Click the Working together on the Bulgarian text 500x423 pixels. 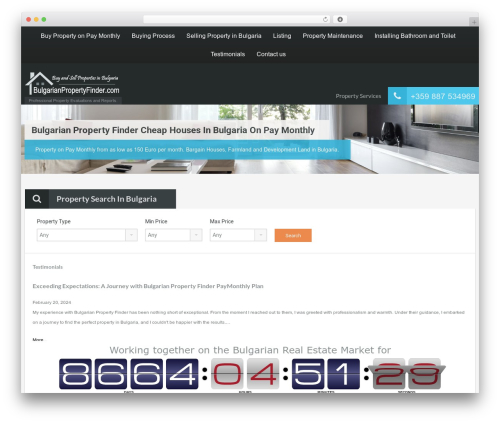tap(250, 350)
